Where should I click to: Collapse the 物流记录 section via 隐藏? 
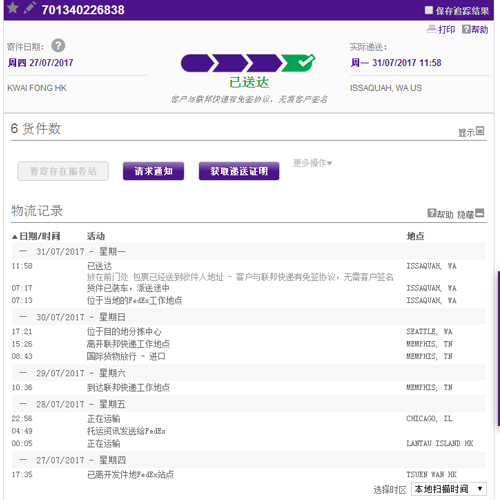(x=471, y=214)
